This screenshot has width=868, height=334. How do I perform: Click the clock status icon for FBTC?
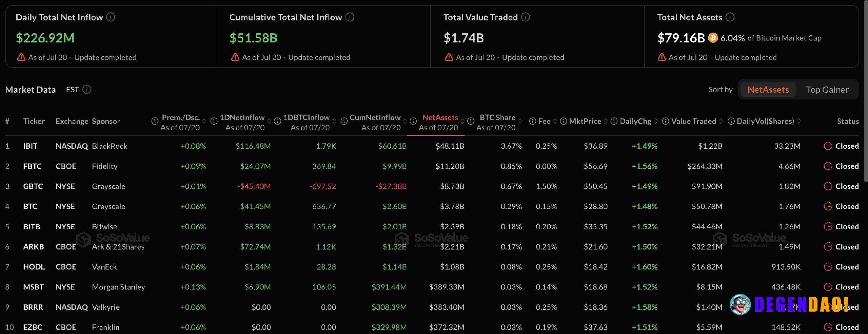[828, 166]
